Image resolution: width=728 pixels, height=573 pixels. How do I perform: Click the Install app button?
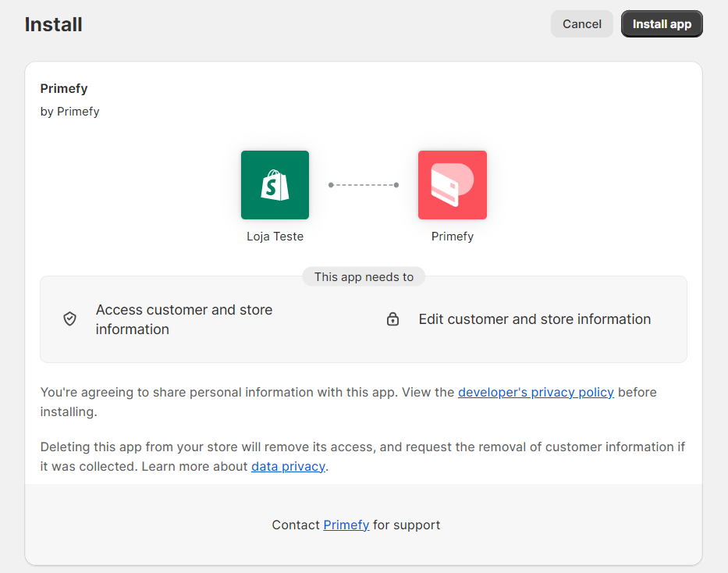coord(662,24)
